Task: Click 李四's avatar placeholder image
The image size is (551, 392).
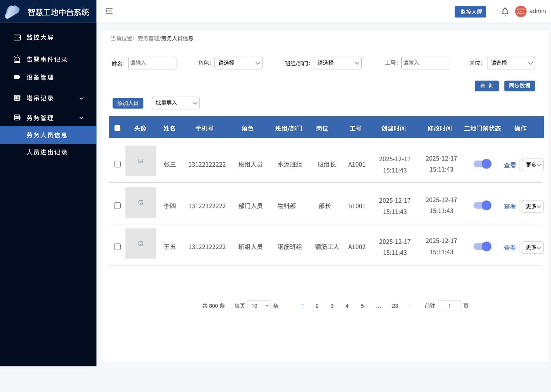Action: pos(140,202)
